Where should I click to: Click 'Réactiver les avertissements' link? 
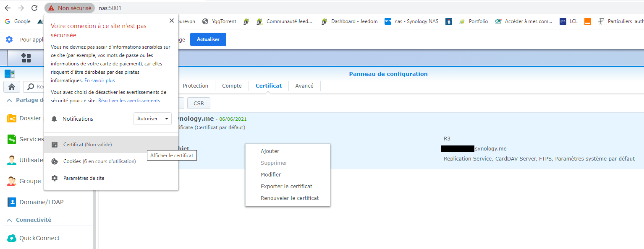click(129, 101)
